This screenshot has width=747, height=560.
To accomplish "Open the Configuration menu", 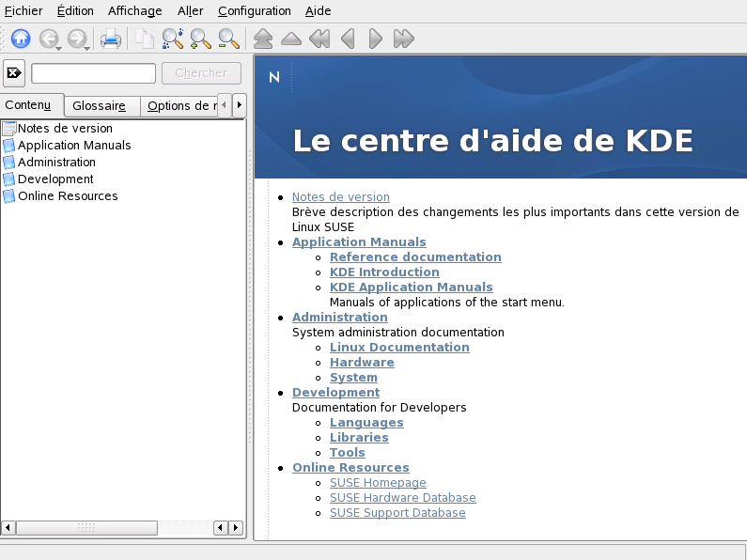I will [x=255, y=11].
